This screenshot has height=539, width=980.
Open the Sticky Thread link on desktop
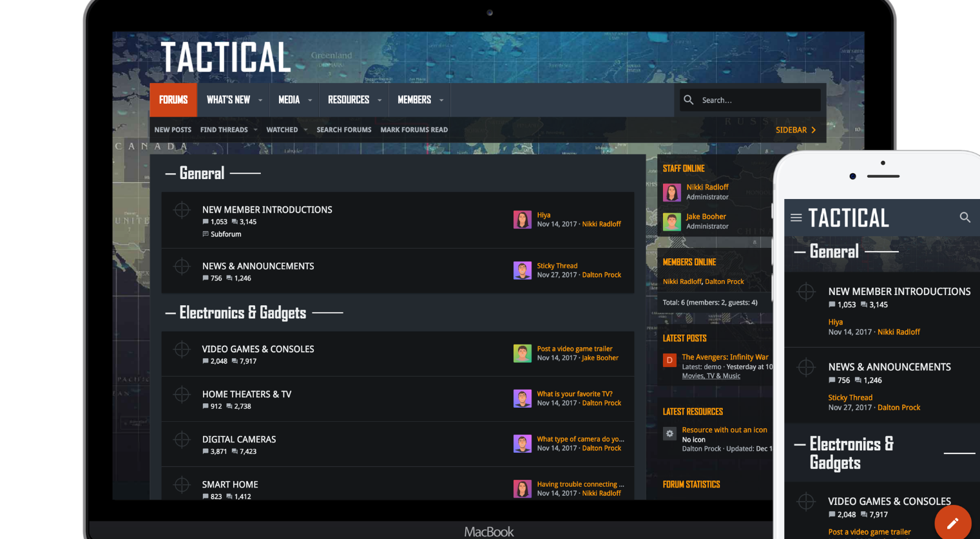(557, 266)
